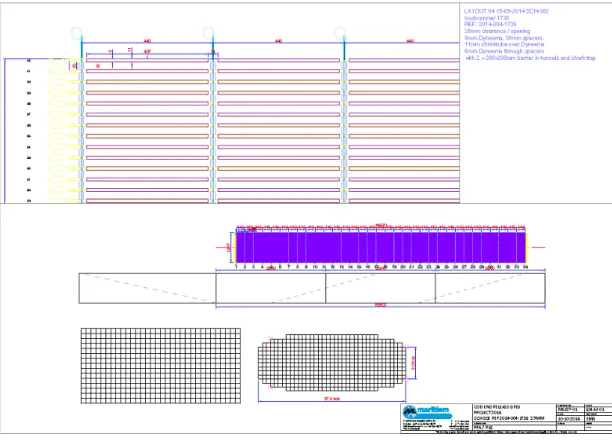The image size is (612, 440).
Task: Select the '8mm Dyneema, 30mm spacers' note
Action: pos(503,38)
